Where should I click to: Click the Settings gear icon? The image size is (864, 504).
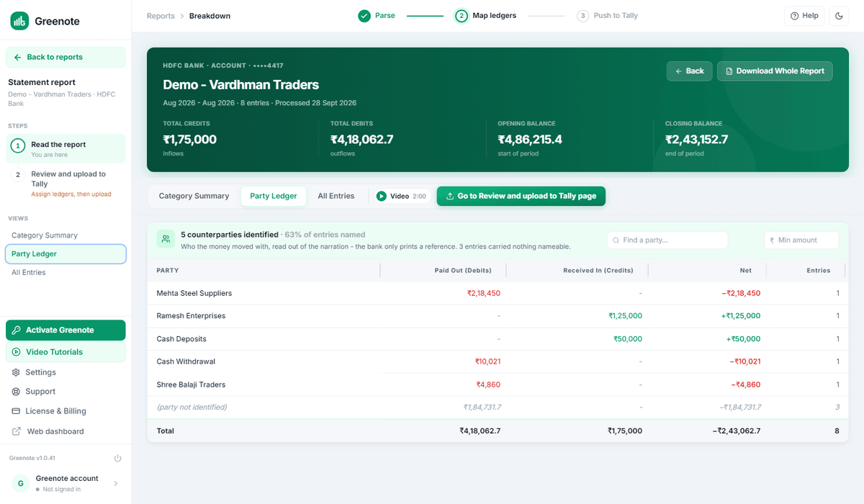[x=17, y=372]
